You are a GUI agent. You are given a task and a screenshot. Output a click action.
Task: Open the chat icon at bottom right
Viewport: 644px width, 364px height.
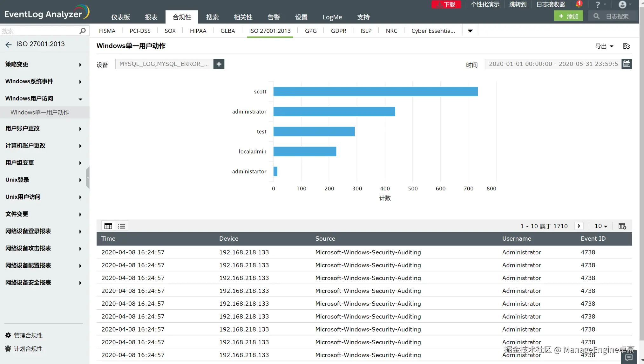[x=629, y=357]
